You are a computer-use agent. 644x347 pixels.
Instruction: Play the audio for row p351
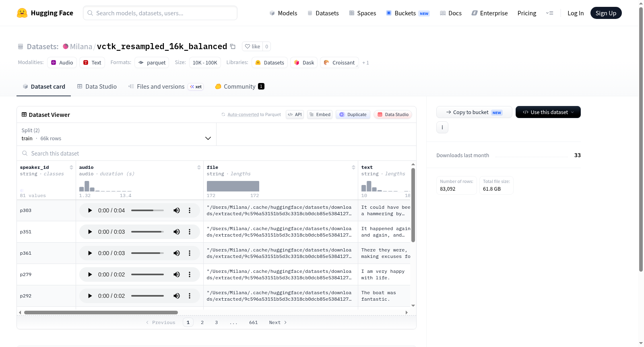(90, 232)
